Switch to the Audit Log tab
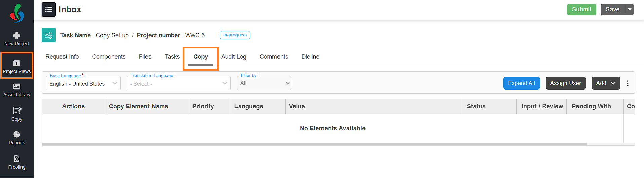The image size is (644, 178). (234, 57)
